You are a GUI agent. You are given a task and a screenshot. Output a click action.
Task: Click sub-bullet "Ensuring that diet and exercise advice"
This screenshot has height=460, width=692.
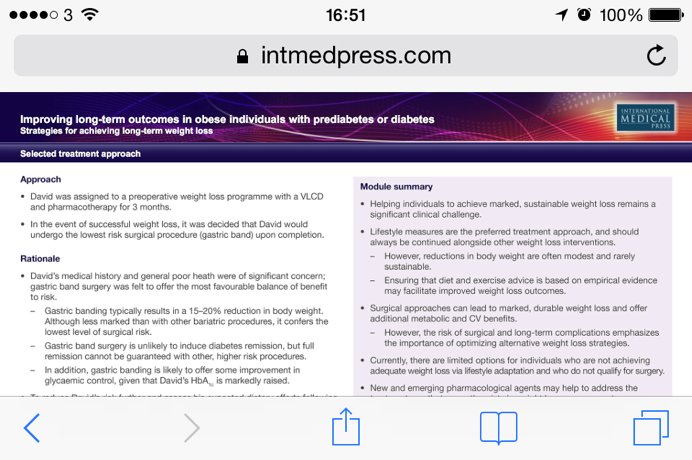521,286
